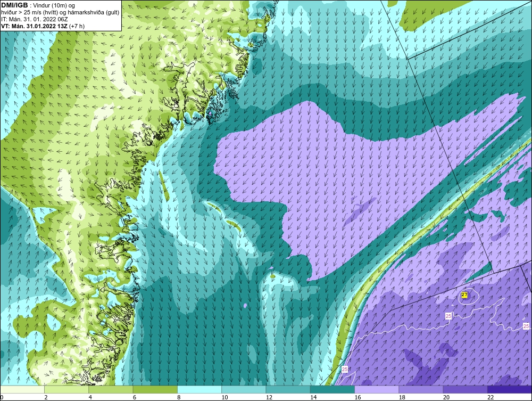Click the valid time 'VT: Mán. 31.01.2022 13Z'
Viewport: 532px width, 401px height.
click(x=34, y=26)
